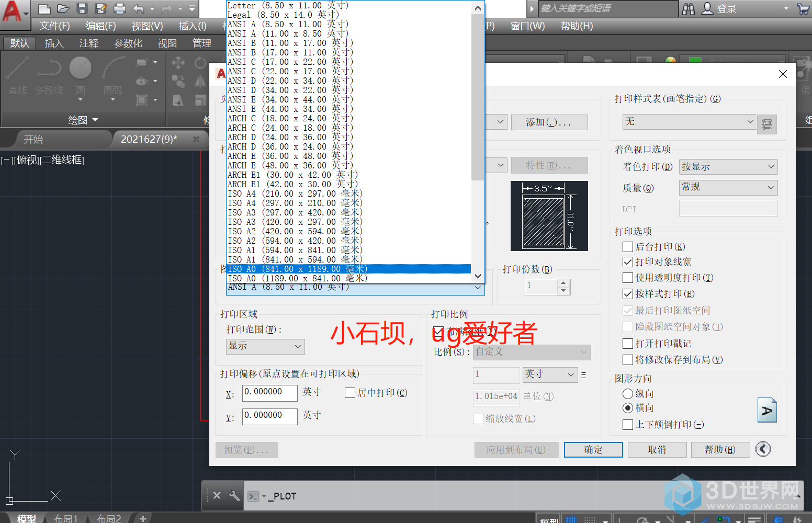
Task: Click the 帮助(H) dialog button
Action: coord(720,449)
